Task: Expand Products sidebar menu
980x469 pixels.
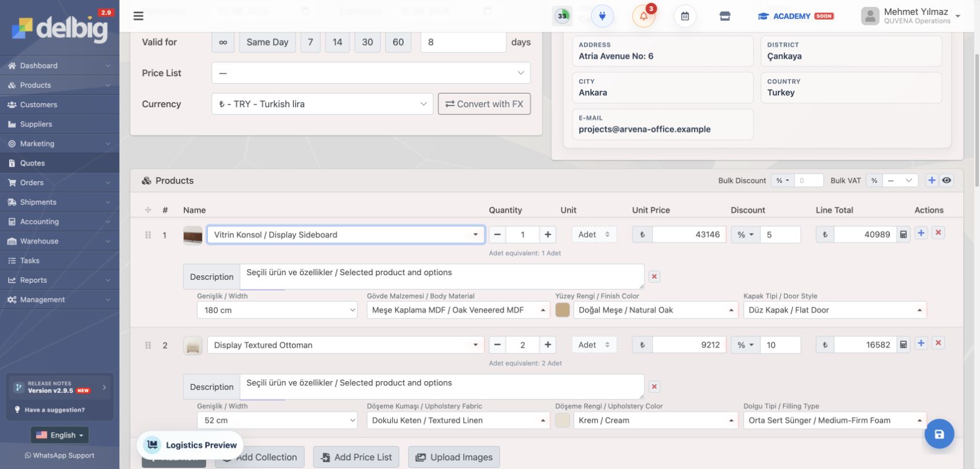Action: click(59, 85)
